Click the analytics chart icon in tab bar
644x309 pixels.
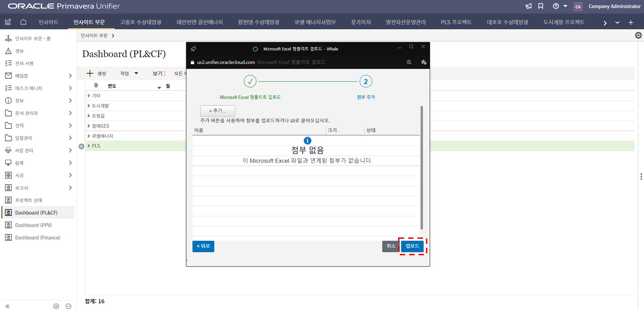click(x=8, y=22)
